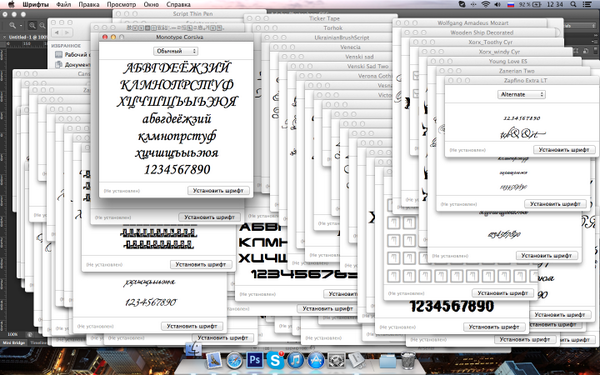Close the Monotype Corsiva window

pyautogui.click(x=104, y=37)
